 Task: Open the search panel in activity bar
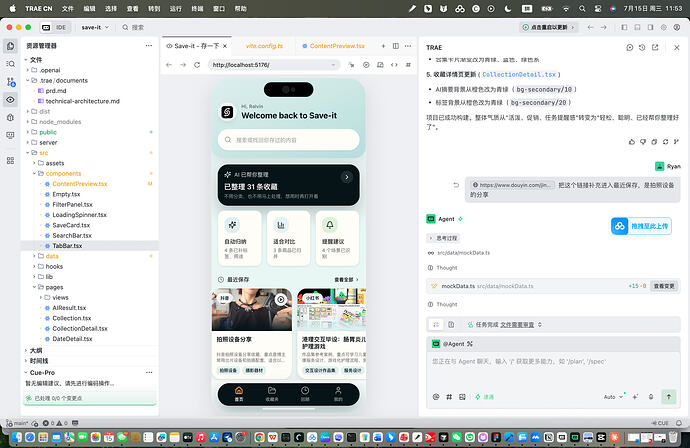(x=11, y=64)
